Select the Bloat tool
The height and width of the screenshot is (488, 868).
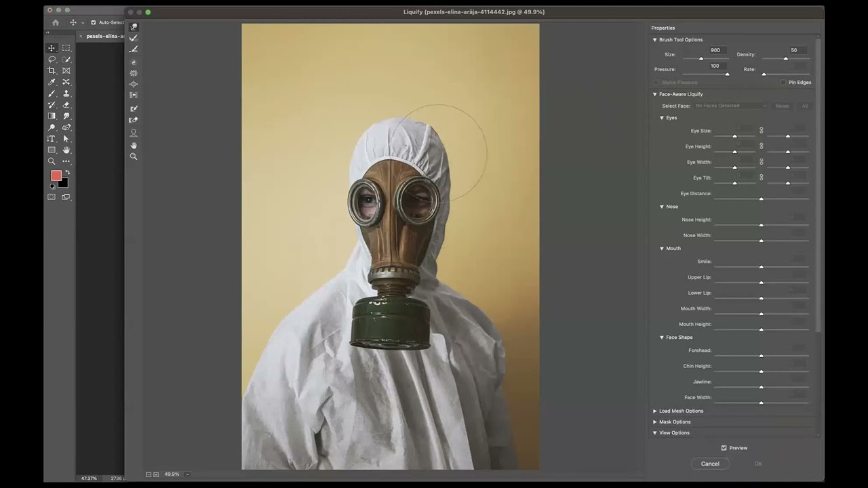tap(134, 84)
